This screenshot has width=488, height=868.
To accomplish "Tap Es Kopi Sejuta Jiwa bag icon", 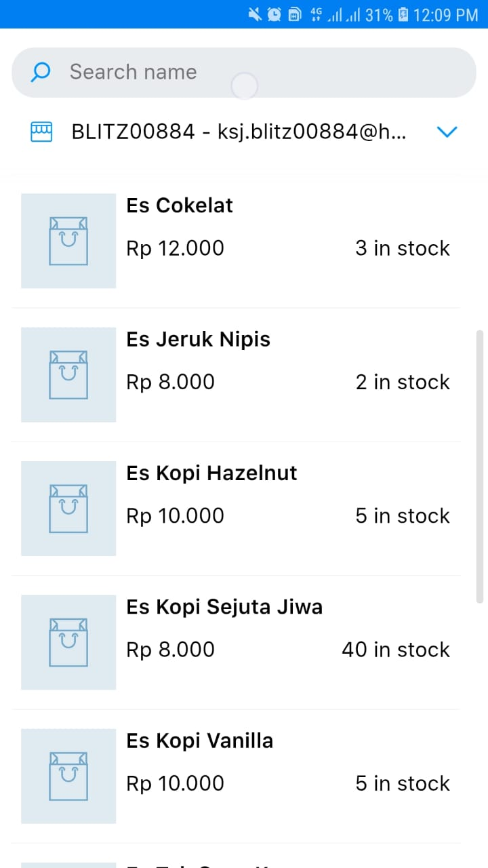I will pos(68,642).
